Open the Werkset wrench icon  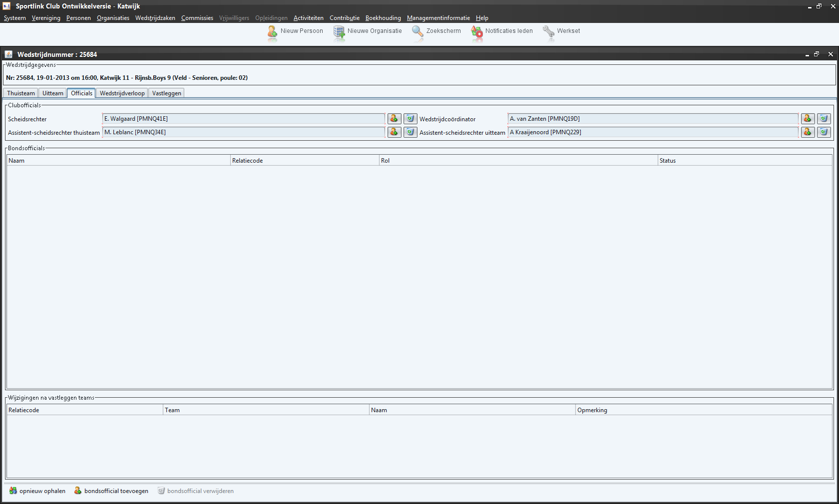pos(549,31)
